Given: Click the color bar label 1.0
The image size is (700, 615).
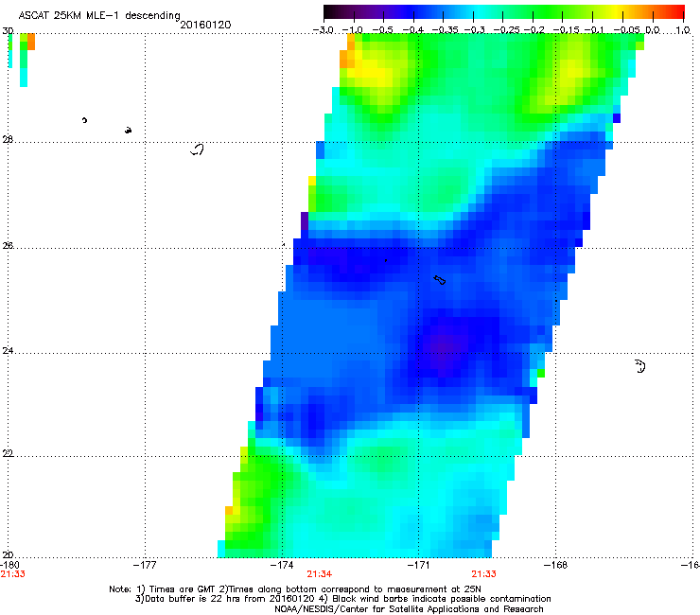Looking at the screenshot, I should (x=683, y=30).
